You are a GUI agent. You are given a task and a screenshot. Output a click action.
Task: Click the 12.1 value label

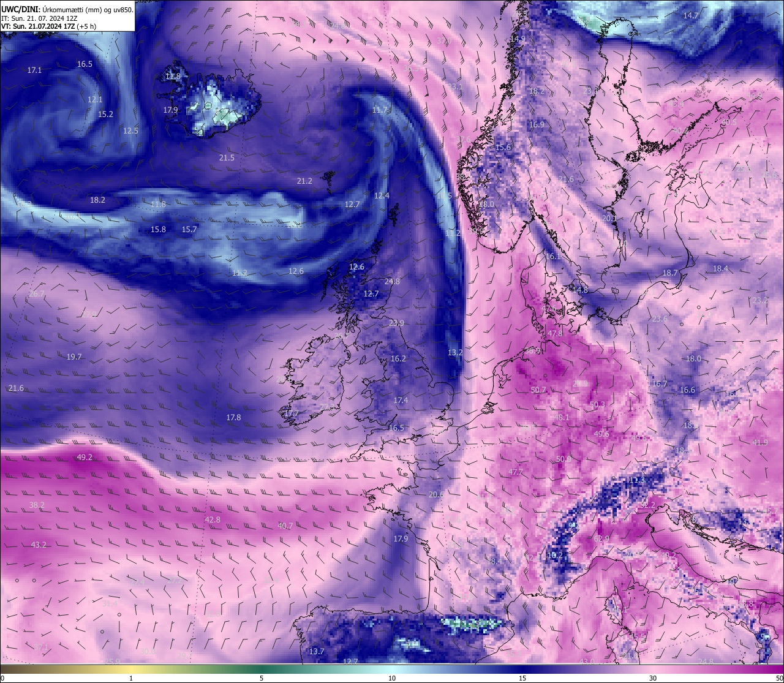95,99
